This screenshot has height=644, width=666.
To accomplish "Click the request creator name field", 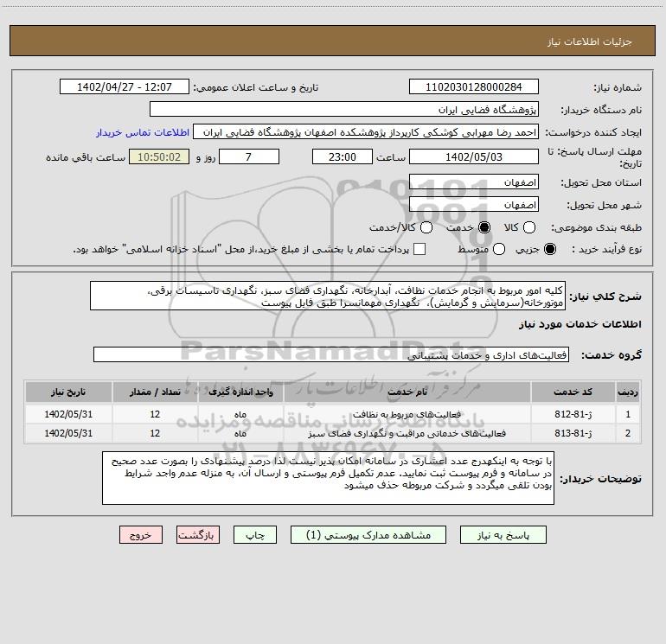I will [366, 132].
